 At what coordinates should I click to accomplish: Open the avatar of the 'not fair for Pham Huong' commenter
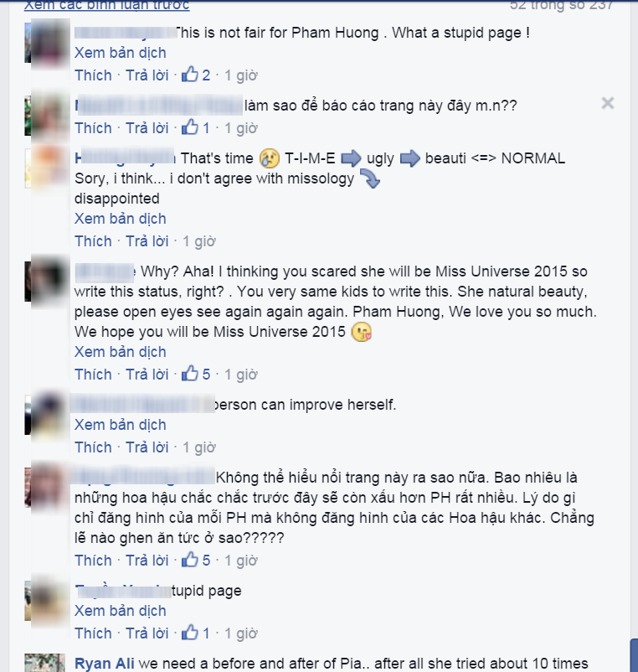pos(47,43)
